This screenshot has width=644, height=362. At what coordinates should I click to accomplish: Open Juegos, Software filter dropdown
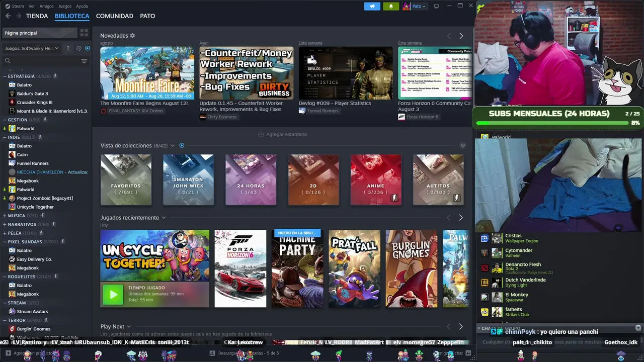click(32, 48)
